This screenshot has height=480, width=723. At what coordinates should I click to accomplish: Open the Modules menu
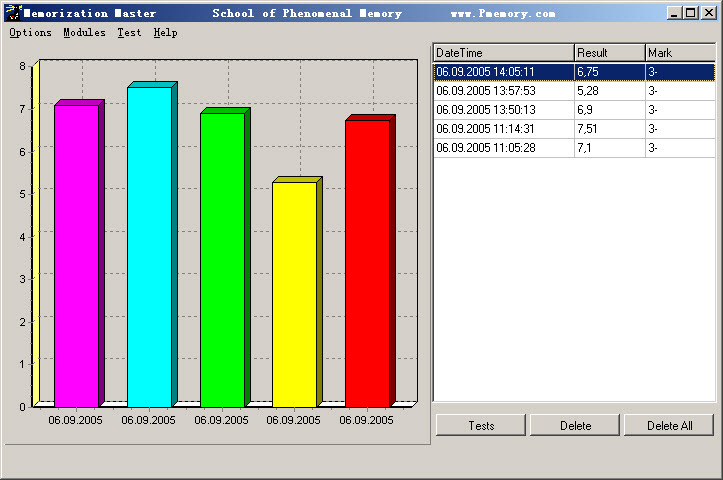(84, 33)
